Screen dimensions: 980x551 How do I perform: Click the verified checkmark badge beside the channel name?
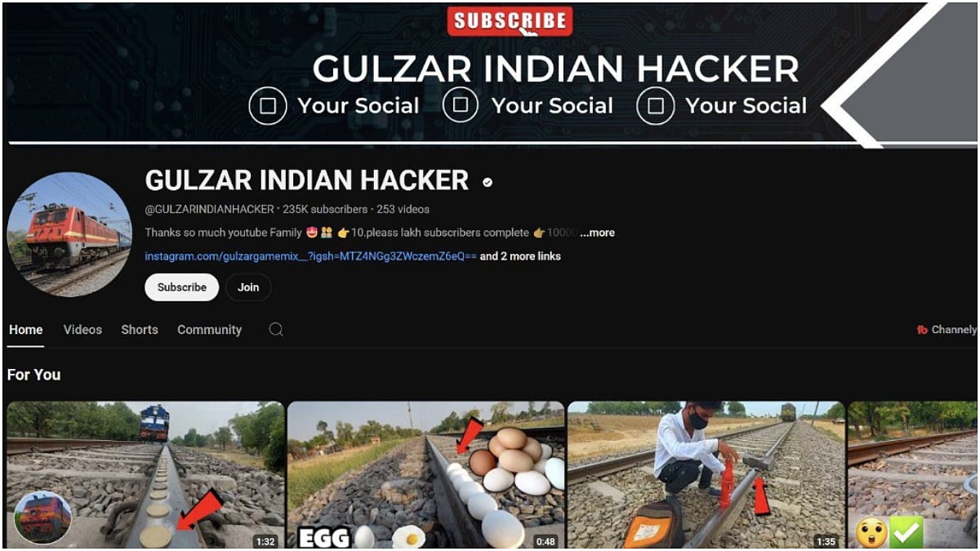pos(488,182)
